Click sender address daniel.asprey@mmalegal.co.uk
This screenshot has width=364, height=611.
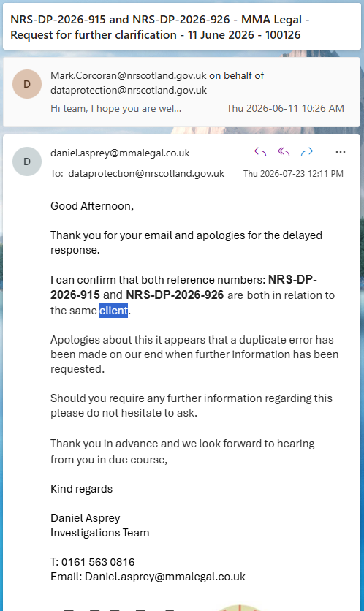click(120, 153)
